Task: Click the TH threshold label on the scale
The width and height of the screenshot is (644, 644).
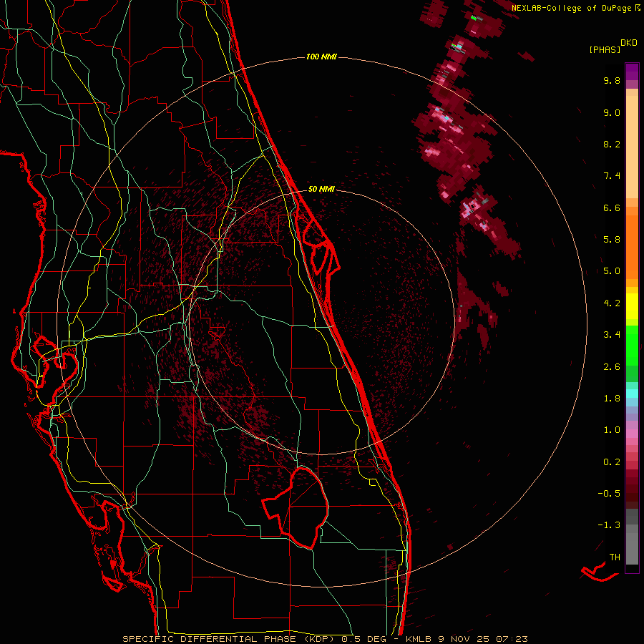Action: pos(615,557)
